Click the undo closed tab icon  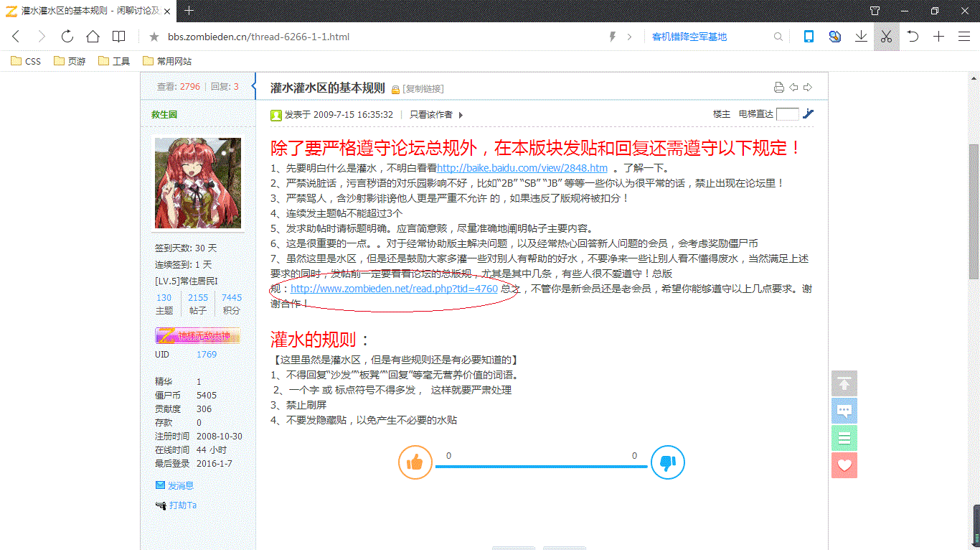tap(913, 37)
